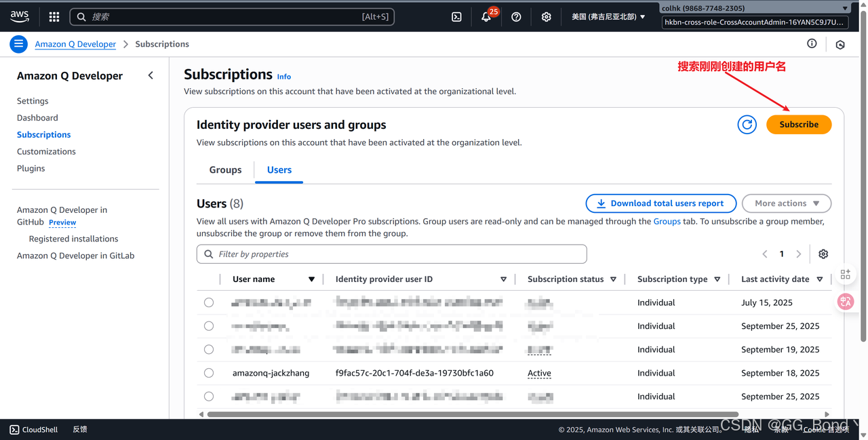This screenshot has height=440, width=868.
Task: Select radio for amazonq-jackzhang user
Action: point(209,373)
